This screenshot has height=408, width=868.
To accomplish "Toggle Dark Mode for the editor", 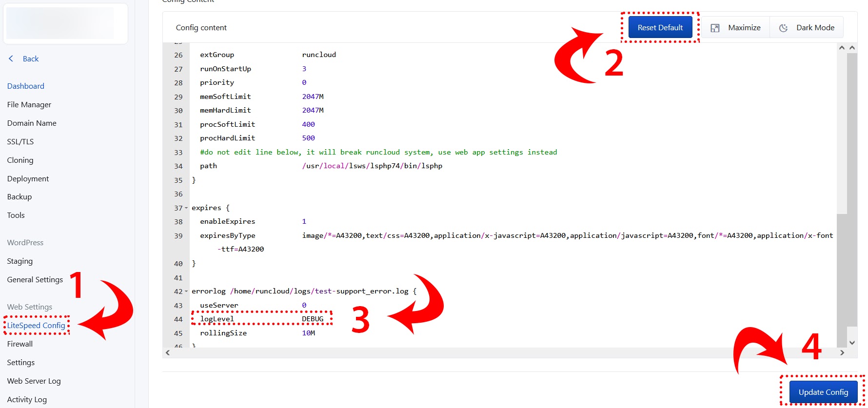I will [x=807, y=27].
